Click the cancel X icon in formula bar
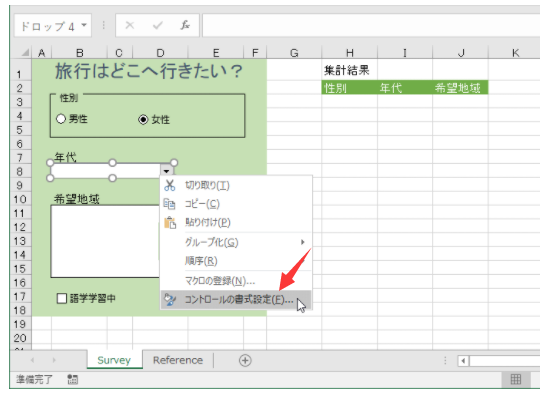 point(130,25)
